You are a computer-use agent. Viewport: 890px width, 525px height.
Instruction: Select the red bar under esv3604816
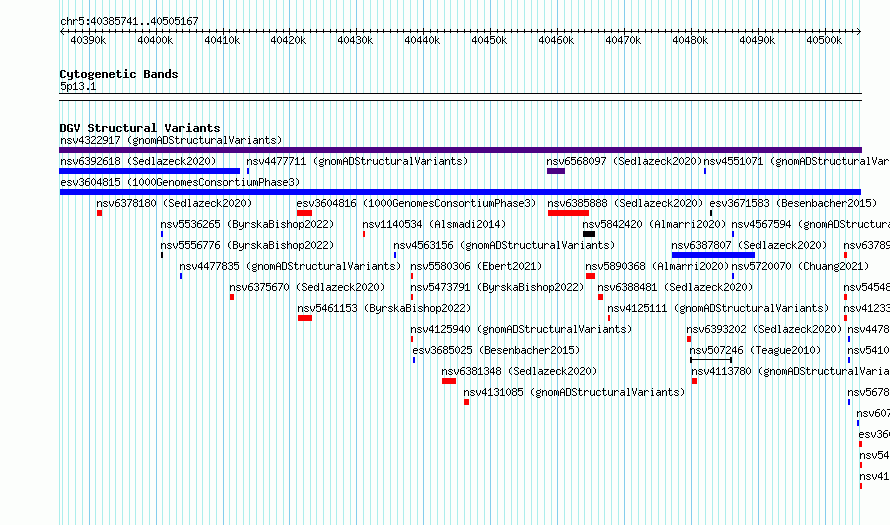click(304, 213)
